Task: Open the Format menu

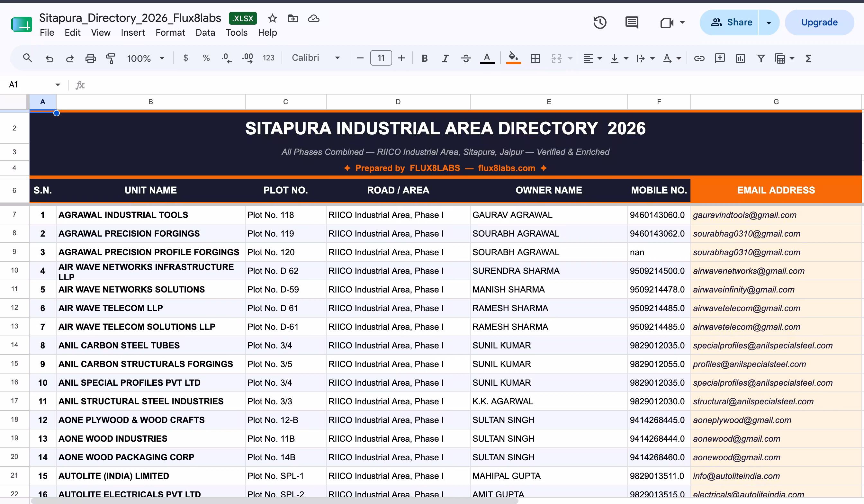Action: (x=170, y=32)
